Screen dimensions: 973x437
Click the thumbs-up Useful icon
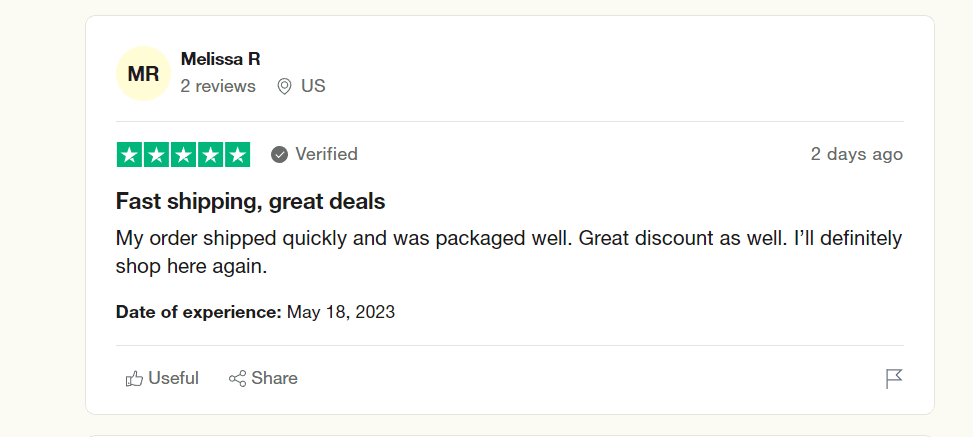(134, 378)
